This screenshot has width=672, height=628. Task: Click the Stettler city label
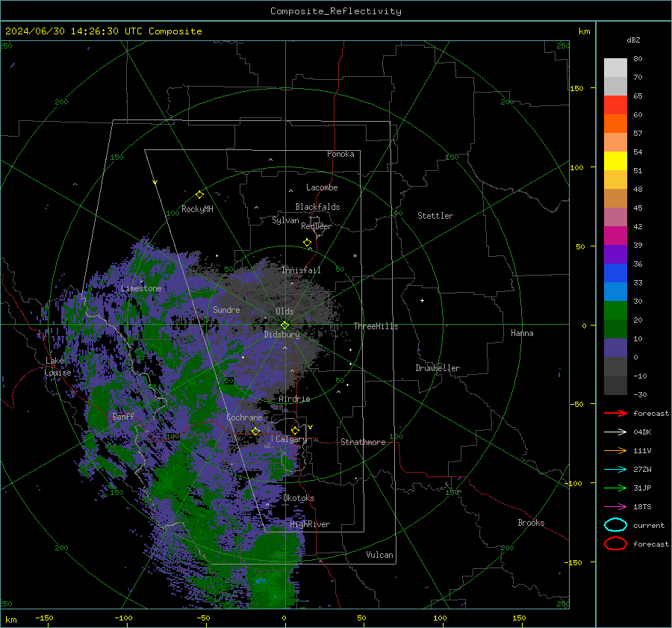[435, 216]
